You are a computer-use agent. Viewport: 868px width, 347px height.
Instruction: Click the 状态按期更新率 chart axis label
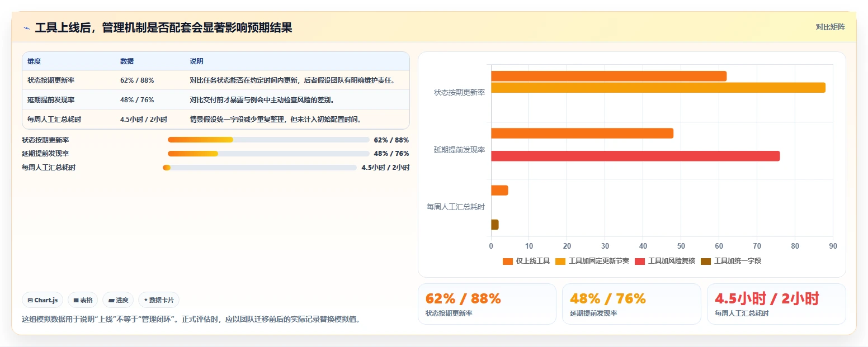459,93
